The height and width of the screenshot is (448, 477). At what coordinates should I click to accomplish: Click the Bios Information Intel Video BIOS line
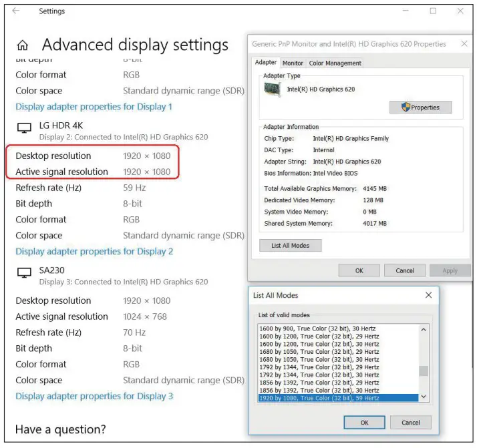click(311, 173)
